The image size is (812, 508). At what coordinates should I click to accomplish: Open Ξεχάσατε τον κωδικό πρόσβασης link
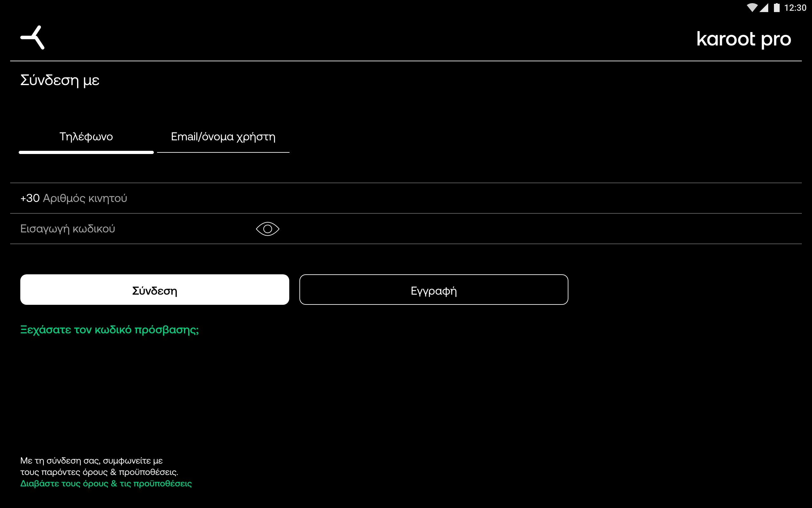coord(109,330)
